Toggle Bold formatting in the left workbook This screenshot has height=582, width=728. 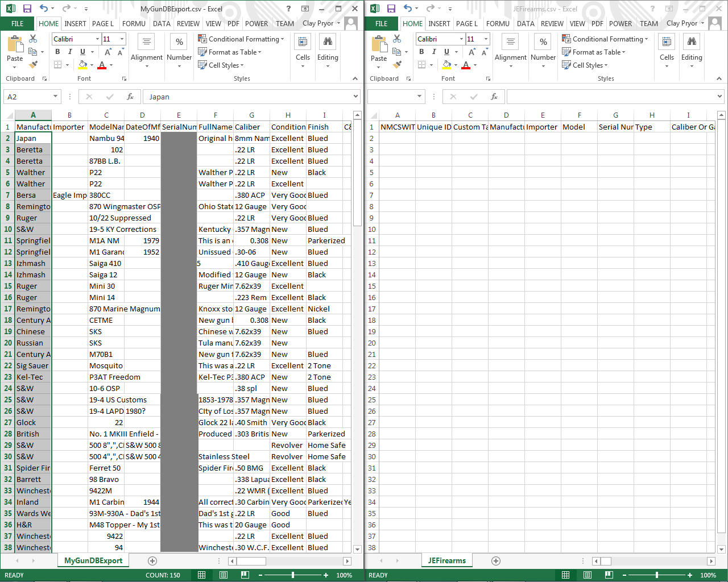pyautogui.click(x=56, y=51)
